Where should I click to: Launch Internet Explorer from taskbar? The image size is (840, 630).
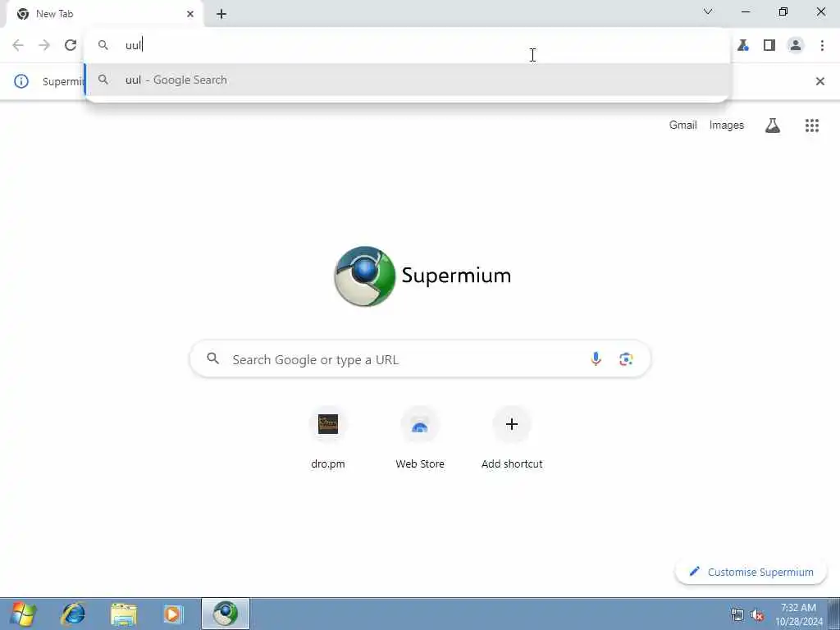tap(73, 614)
